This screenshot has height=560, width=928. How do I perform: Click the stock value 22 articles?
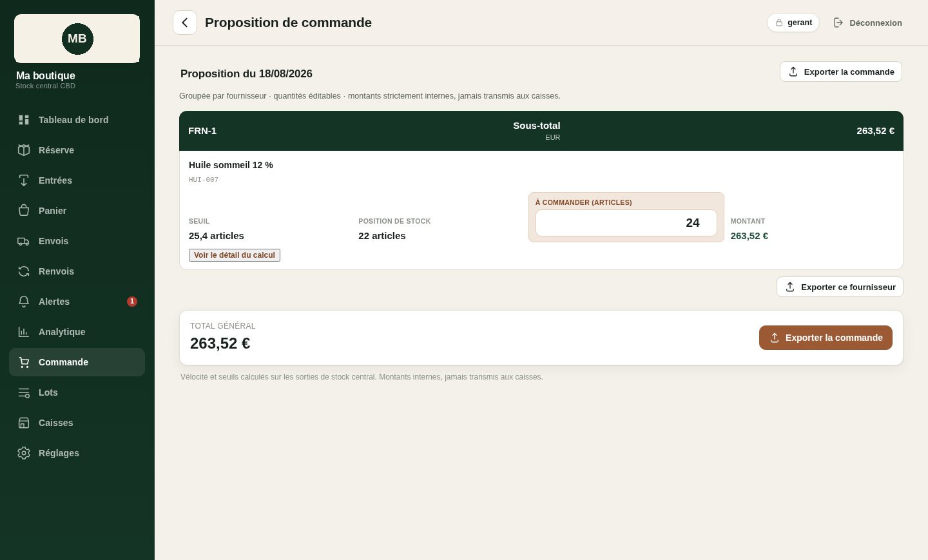point(382,236)
